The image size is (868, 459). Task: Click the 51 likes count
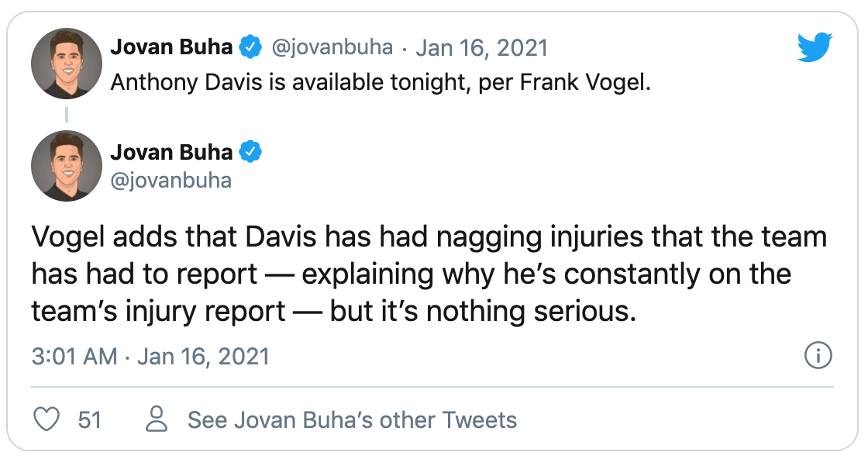[89, 419]
